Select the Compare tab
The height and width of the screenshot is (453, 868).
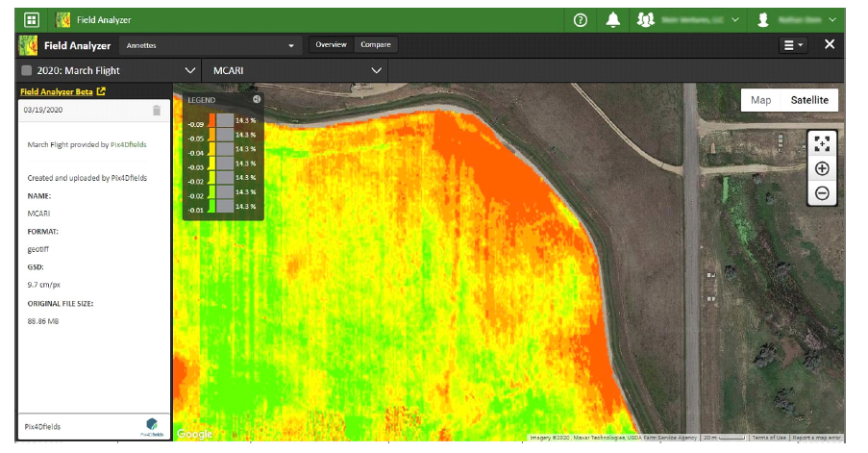click(x=376, y=45)
